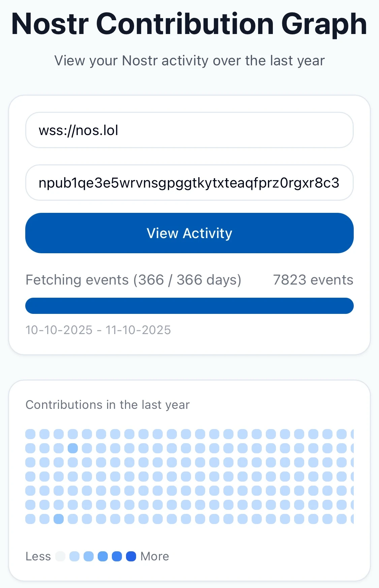Click the fifth legend color swatch
Viewport: 379px width, 588px height.
pos(117,556)
